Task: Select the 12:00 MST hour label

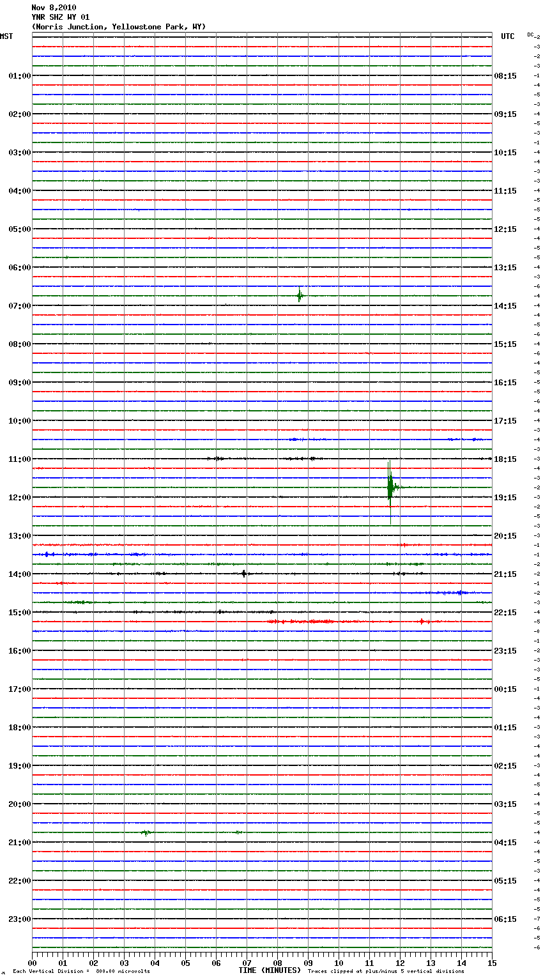Action: [20, 498]
